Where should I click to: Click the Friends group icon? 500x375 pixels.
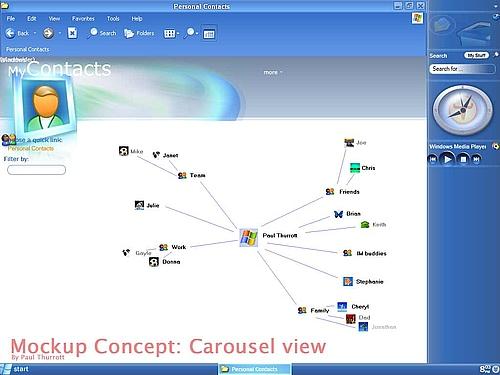(330, 192)
